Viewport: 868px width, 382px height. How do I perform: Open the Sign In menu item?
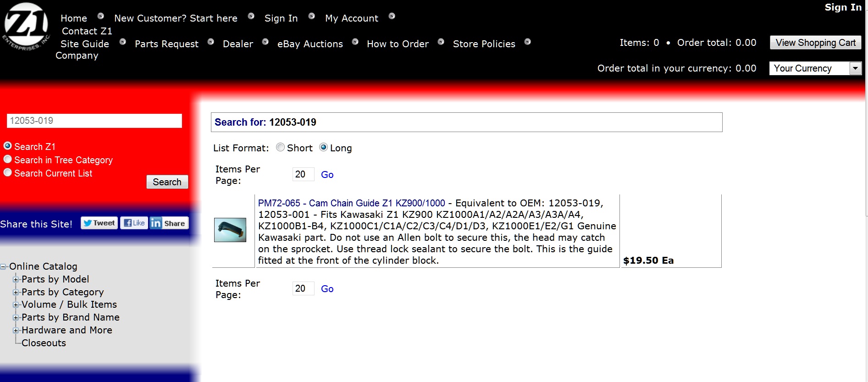point(281,18)
